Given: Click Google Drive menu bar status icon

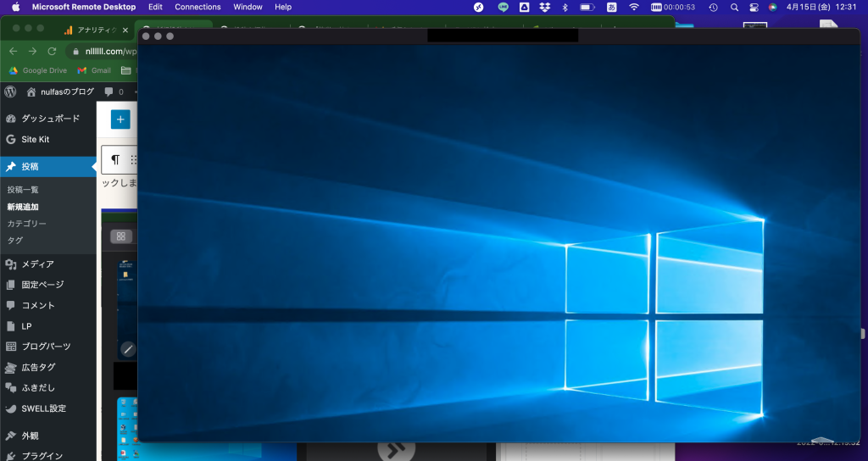Looking at the screenshot, I should point(524,7).
